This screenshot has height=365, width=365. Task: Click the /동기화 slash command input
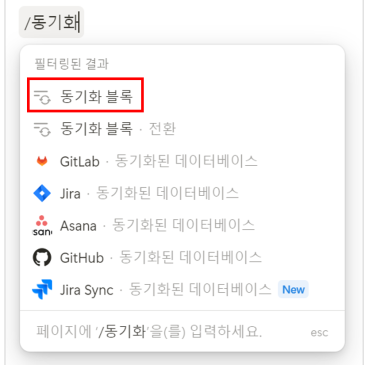52,22
